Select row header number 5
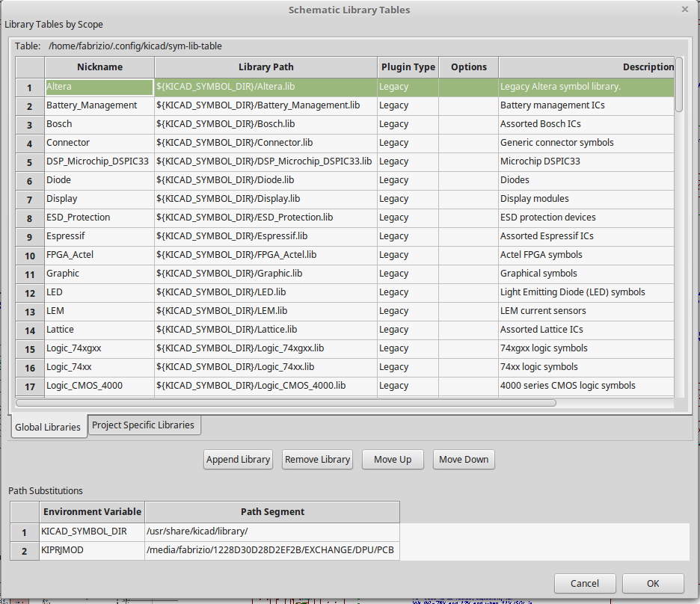Image resolution: width=700 pixels, height=604 pixels. click(30, 162)
